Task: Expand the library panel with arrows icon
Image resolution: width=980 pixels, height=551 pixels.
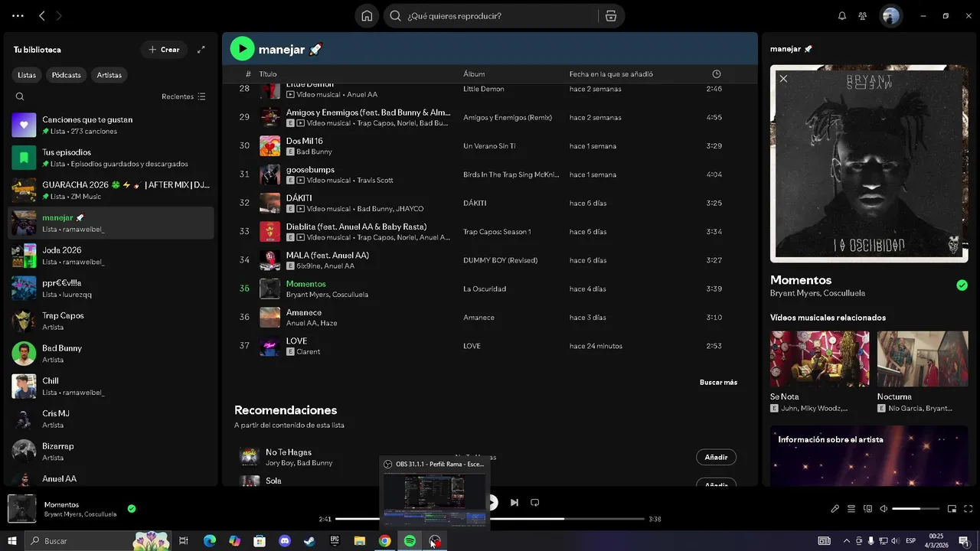Action: tap(201, 50)
